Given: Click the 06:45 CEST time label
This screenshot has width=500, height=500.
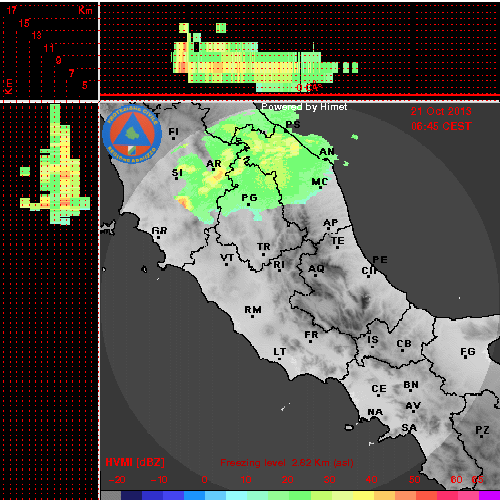Looking at the screenshot, I should [441, 126].
